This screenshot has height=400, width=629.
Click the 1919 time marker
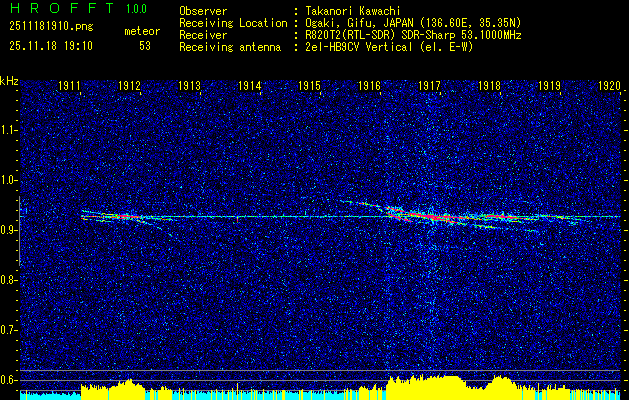pos(550,85)
